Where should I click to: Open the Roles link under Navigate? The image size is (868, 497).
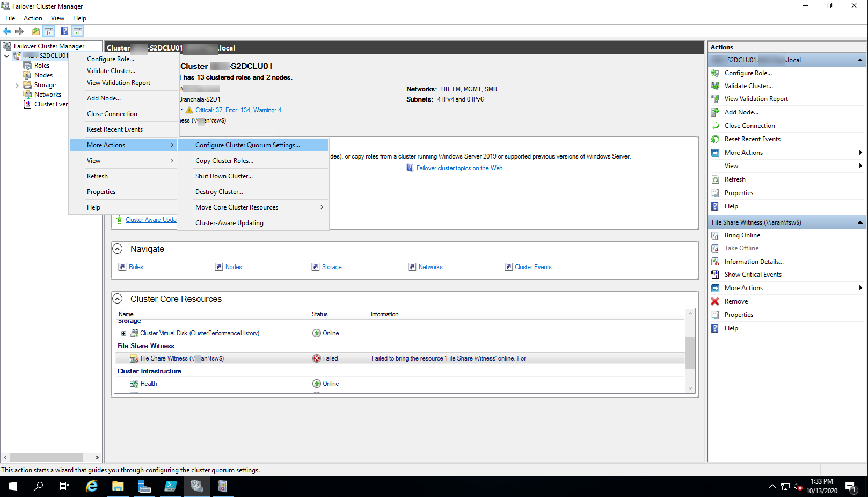click(136, 267)
